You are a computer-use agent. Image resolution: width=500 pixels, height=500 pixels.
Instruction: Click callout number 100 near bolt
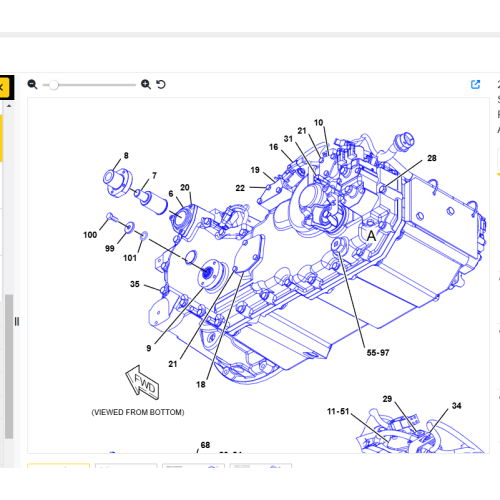[90, 235]
